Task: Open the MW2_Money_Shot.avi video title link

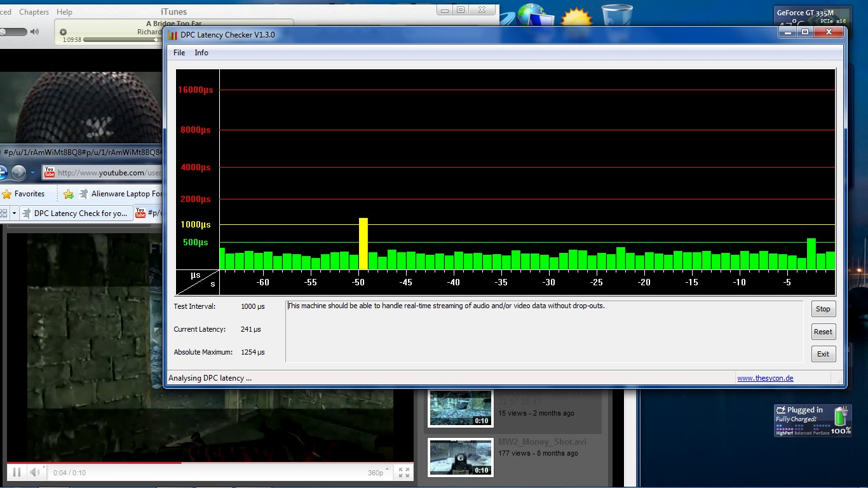Action: tap(542, 442)
